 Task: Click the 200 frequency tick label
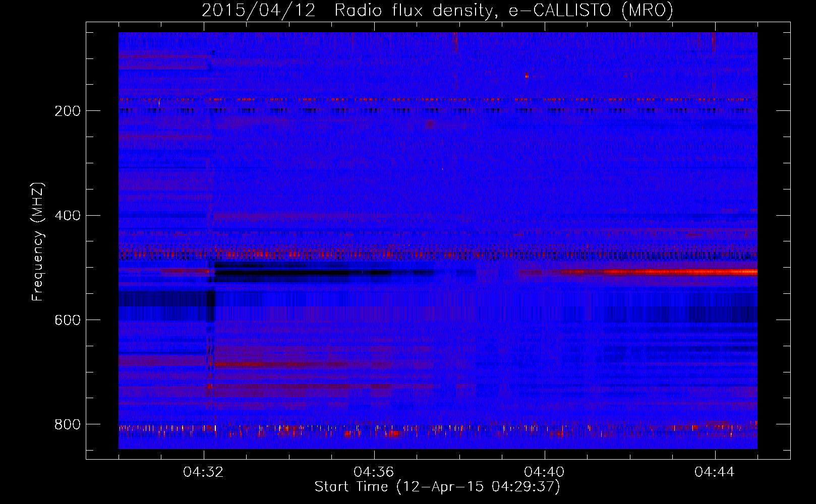68,111
